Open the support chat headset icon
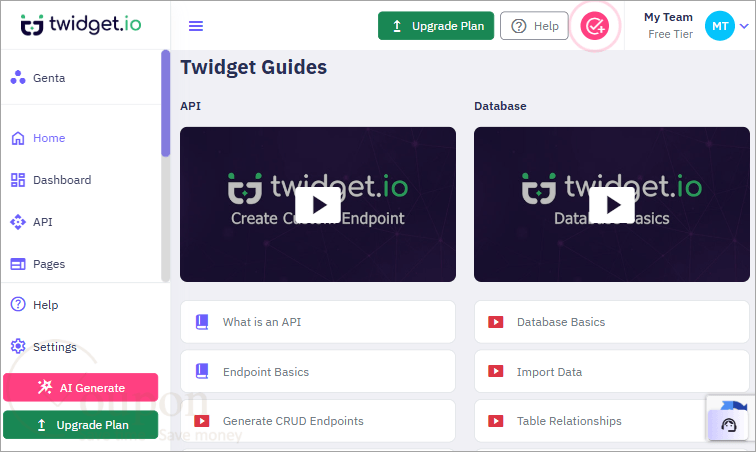Image resolution: width=756 pixels, height=452 pixels. click(x=729, y=425)
